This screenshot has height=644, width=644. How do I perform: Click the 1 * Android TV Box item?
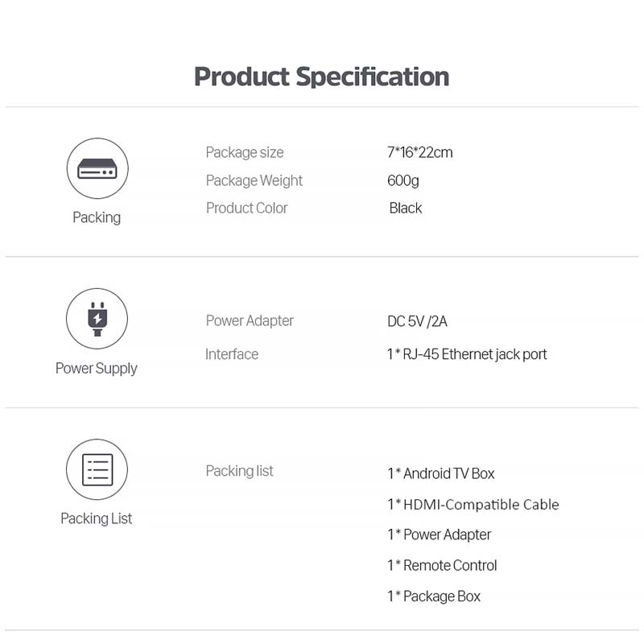click(x=441, y=473)
